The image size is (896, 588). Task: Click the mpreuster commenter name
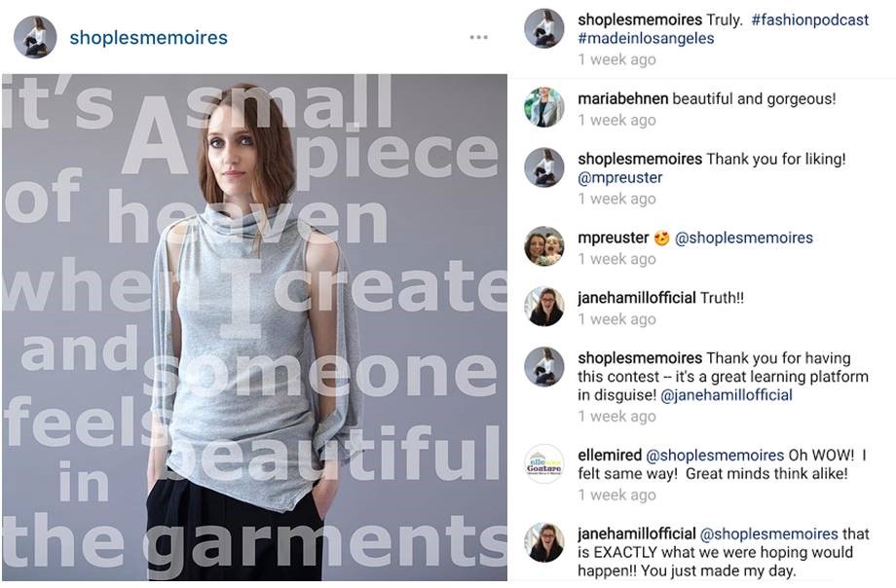(614, 238)
